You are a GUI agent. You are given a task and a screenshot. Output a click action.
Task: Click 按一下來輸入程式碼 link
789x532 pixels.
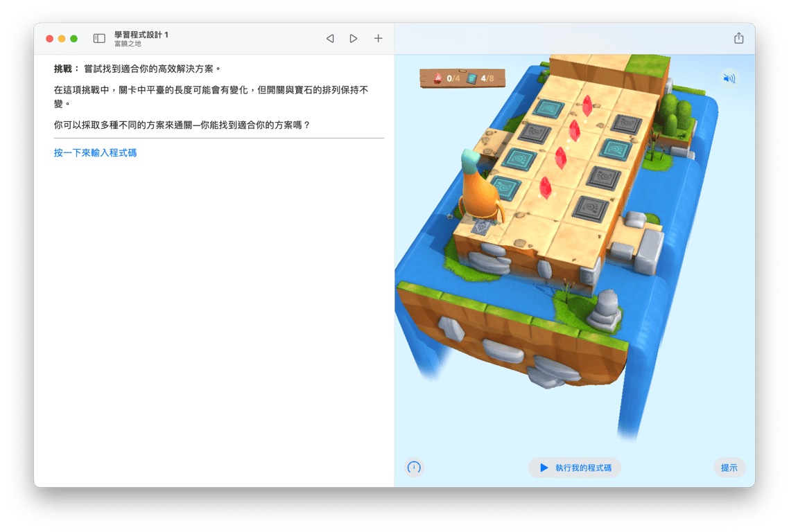coord(95,153)
